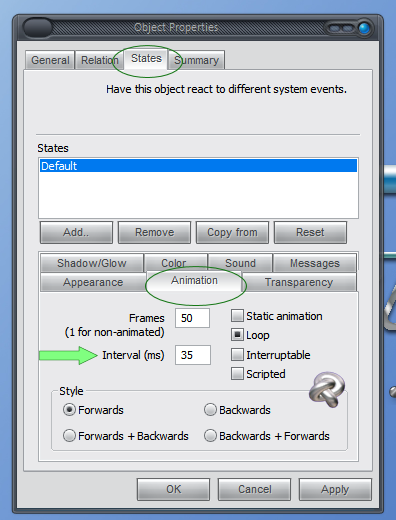Enable the Interruptable checkbox

pos(237,355)
